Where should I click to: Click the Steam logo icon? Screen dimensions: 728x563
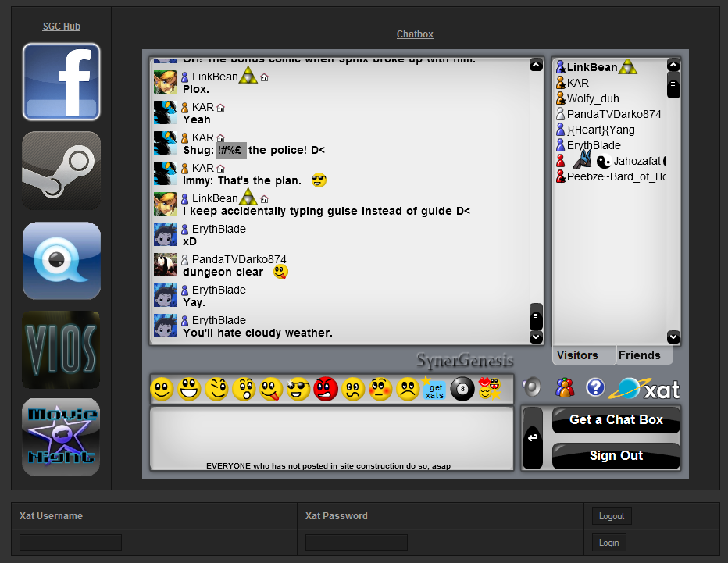(61, 170)
